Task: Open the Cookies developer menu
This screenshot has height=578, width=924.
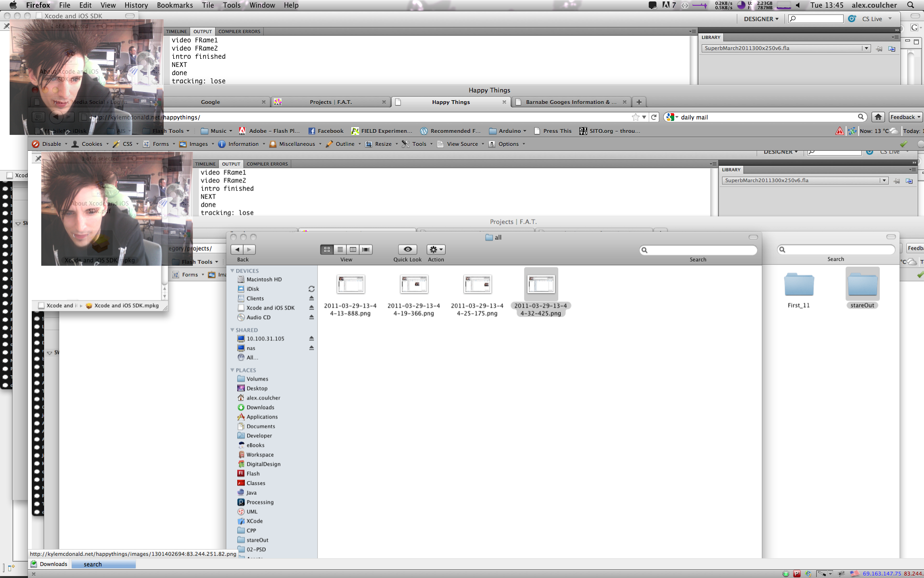Action: (x=90, y=144)
